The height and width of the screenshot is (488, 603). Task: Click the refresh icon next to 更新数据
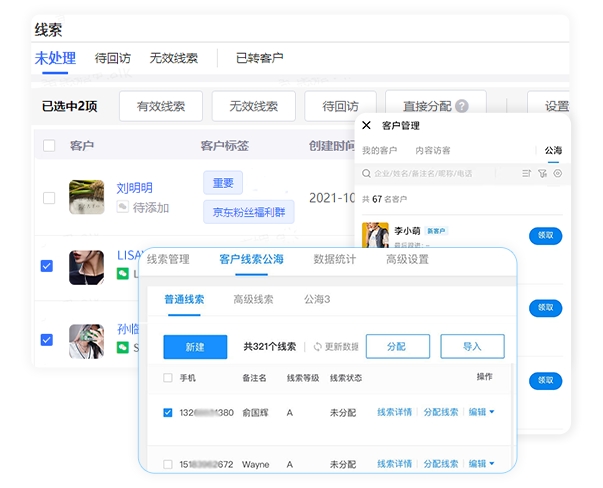pyautogui.click(x=317, y=346)
